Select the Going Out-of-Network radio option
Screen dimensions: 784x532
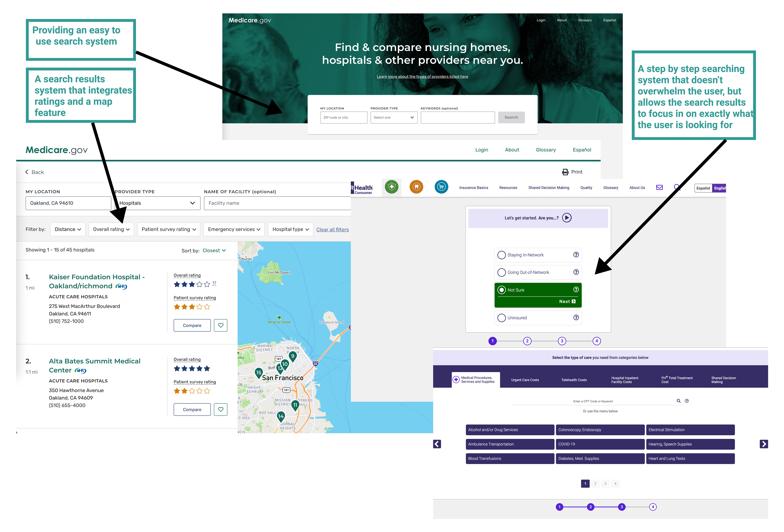click(x=502, y=272)
